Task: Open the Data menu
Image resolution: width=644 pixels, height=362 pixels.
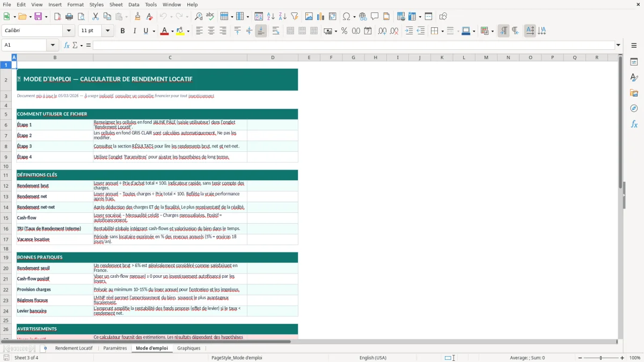Action: pyautogui.click(x=134, y=4)
